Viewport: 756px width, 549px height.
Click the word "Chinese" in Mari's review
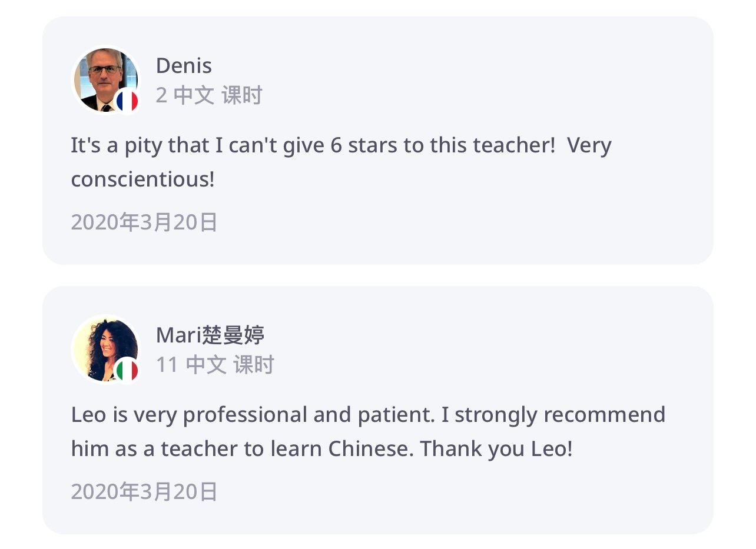click(x=365, y=449)
